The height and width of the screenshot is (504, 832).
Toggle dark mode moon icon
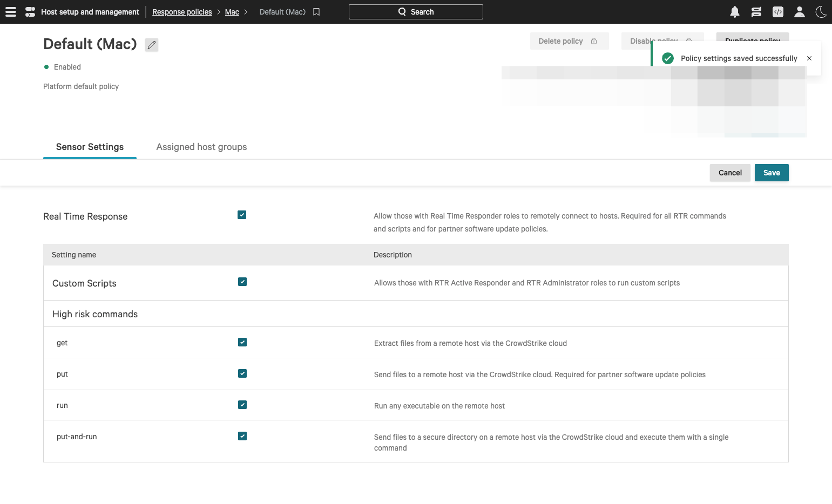tap(821, 12)
